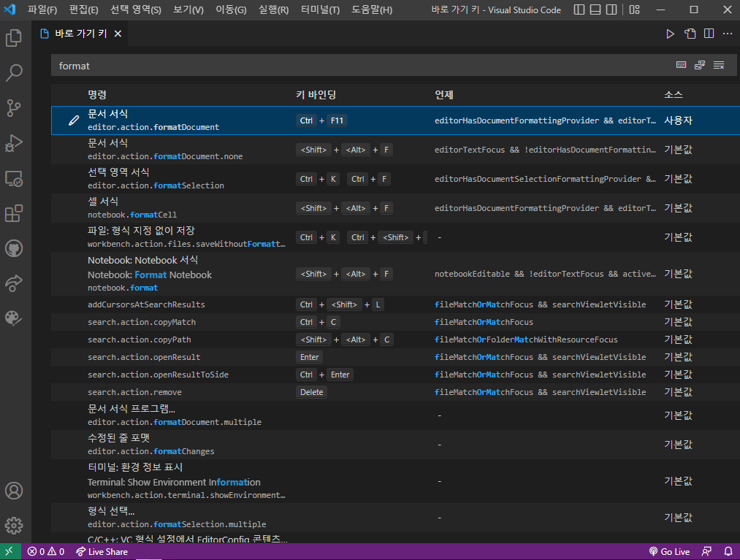
Task: Open the 실행(R) menu
Action: [x=274, y=10]
